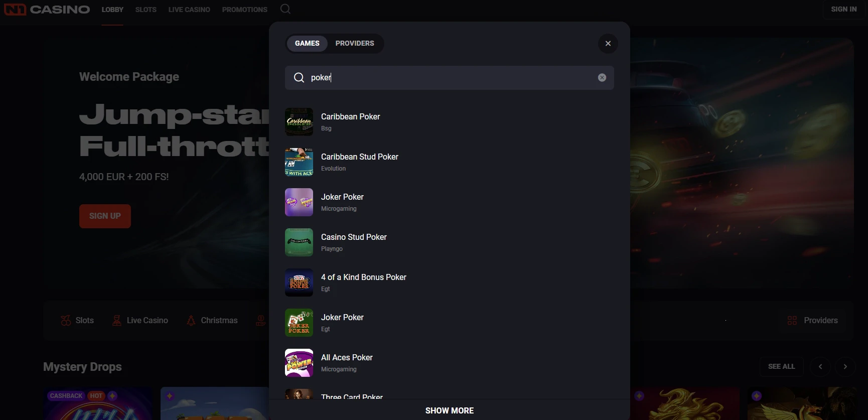This screenshot has width=868, height=420.
Task: Open All Aces Poker thumbnail
Action: pyautogui.click(x=299, y=363)
